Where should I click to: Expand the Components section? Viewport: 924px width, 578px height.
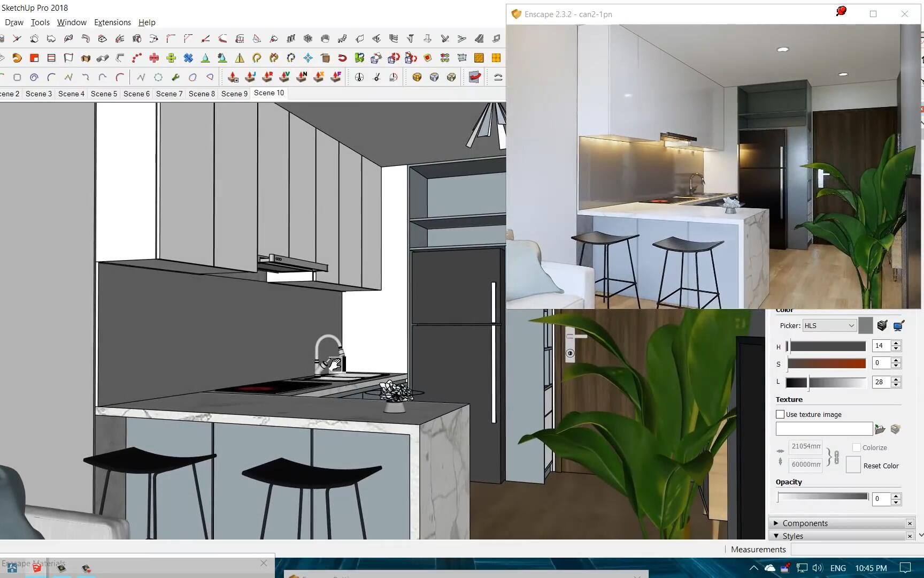point(777,523)
